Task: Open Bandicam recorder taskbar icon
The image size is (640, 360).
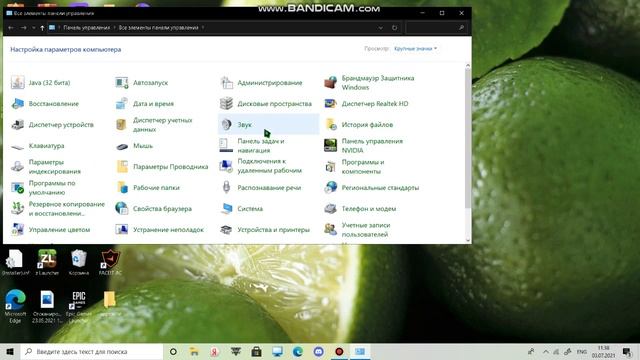Action: pyautogui.click(x=339, y=351)
